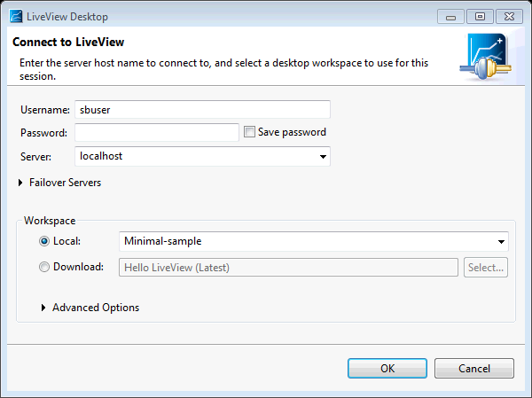Image resolution: width=532 pixels, height=398 pixels.
Task: Click the LiveView chart logo banner image
Action: [483, 57]
